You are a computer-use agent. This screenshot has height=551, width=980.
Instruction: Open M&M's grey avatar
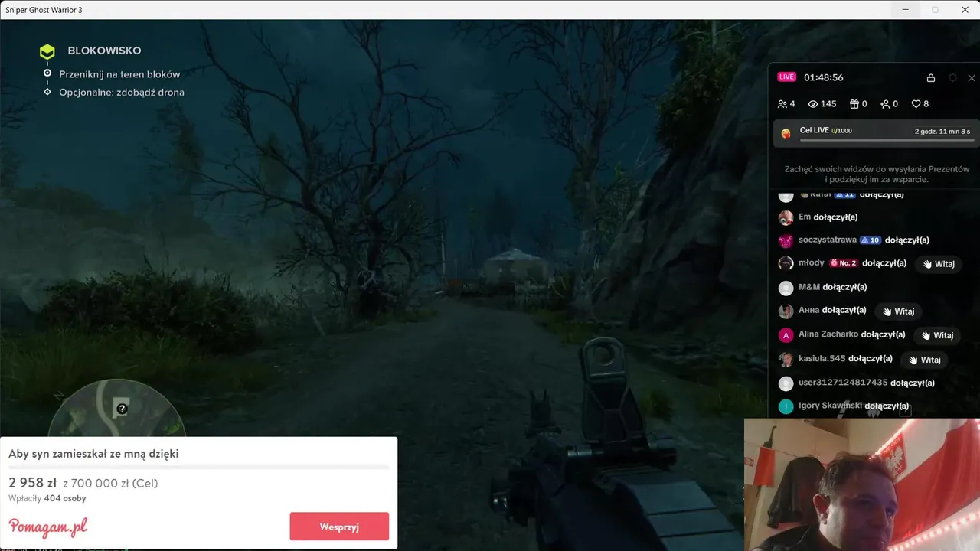click(x=786, y=289)
